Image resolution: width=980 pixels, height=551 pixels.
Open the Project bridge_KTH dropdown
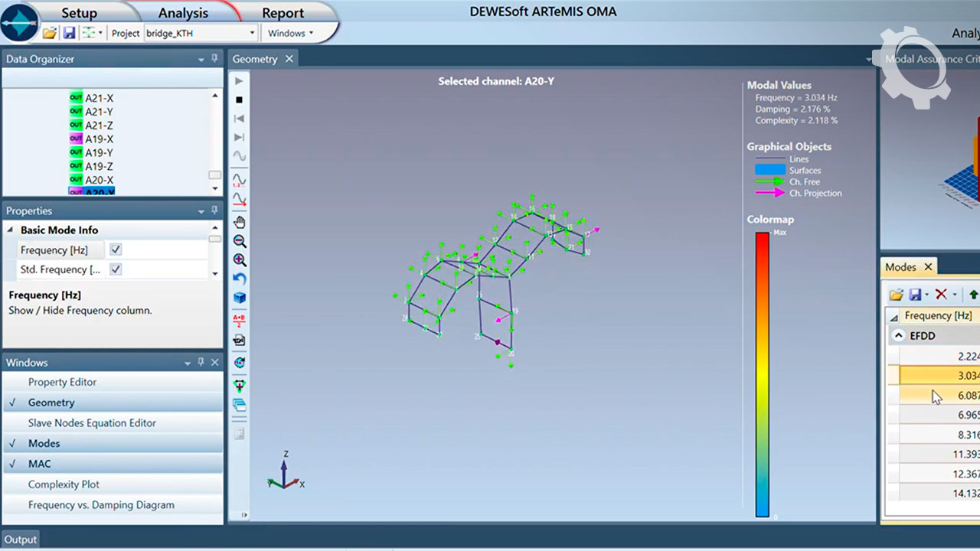tap(253, 33)
